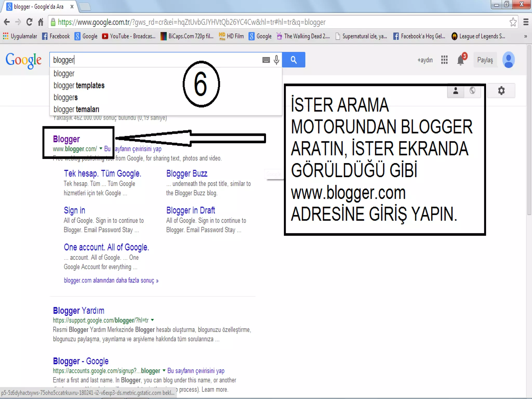The height and width of the screenshot is (399, 532).
Task: Open 'One account. All of Google.' link
Action: point(106,247)
